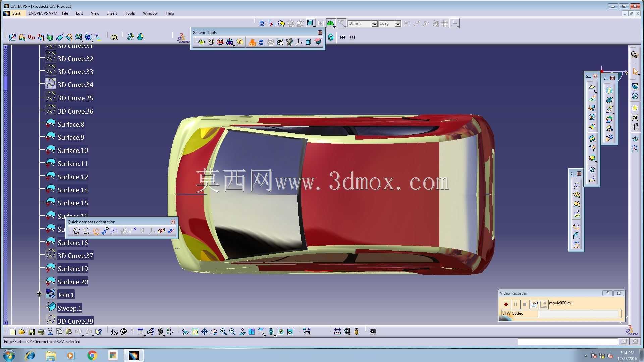Click the Capture camera icon
This screenshot has height=362, width=644.
tap(373, 331)
